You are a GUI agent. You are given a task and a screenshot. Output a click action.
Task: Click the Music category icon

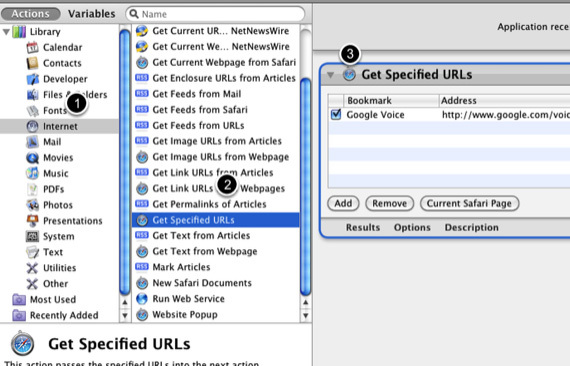click(x=32, y=173)
